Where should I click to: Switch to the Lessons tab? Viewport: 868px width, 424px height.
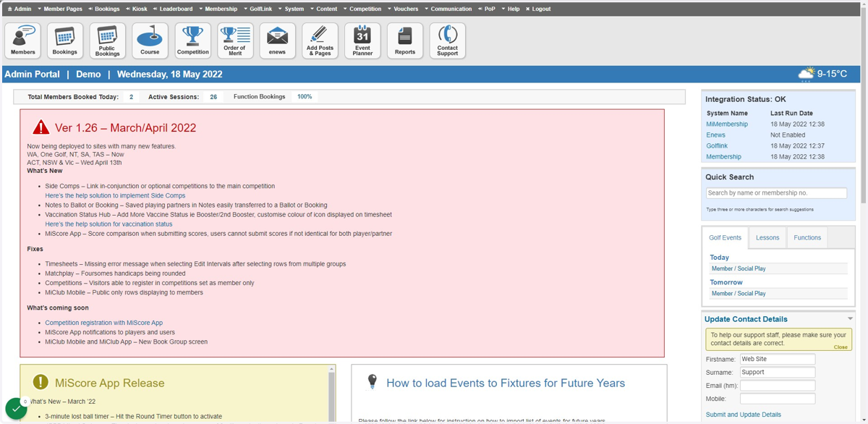point(767,237)
